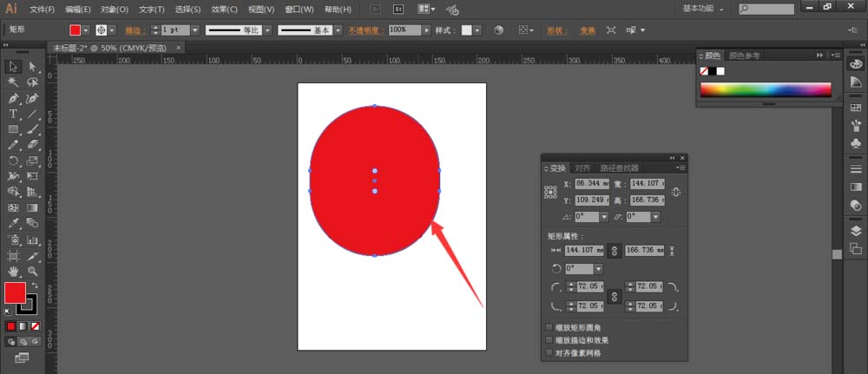Switch to the 路径查找器 tab
Viewport: 868px width, 374px height.
click(619, 167)
